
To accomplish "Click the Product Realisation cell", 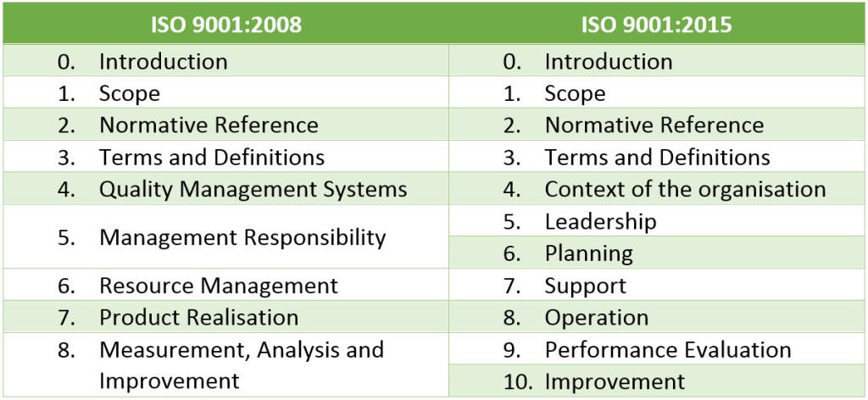I will pyautogui.click(x=225, y=317).
